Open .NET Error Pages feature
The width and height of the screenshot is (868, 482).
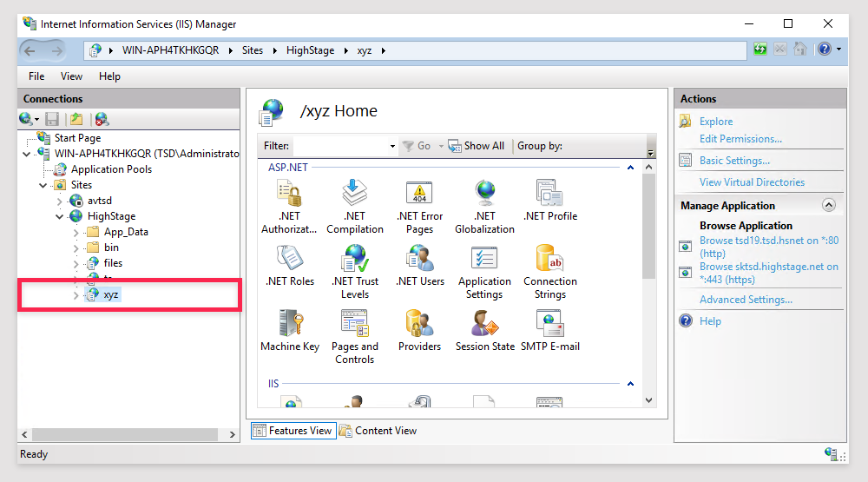[x=419, y=207]
